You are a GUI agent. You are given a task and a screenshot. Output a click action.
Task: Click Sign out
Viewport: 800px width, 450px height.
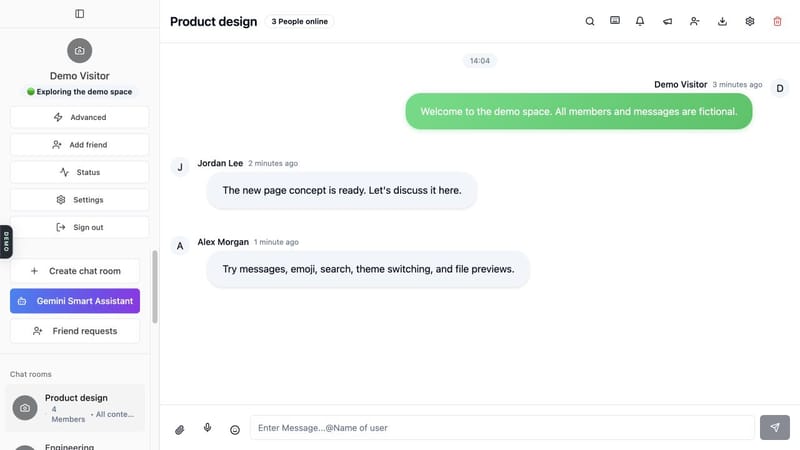pos(80,228)
